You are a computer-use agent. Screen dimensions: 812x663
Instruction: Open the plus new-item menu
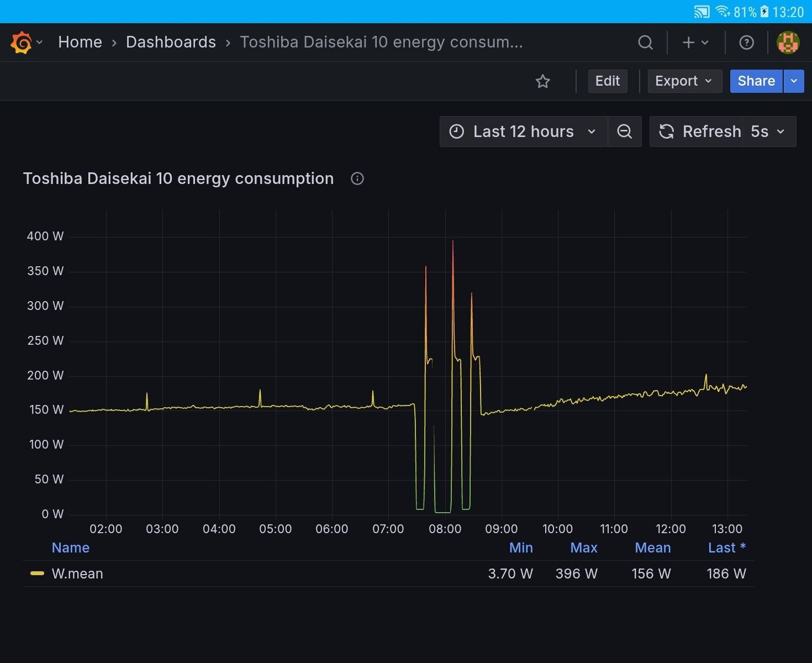(695, 43)
